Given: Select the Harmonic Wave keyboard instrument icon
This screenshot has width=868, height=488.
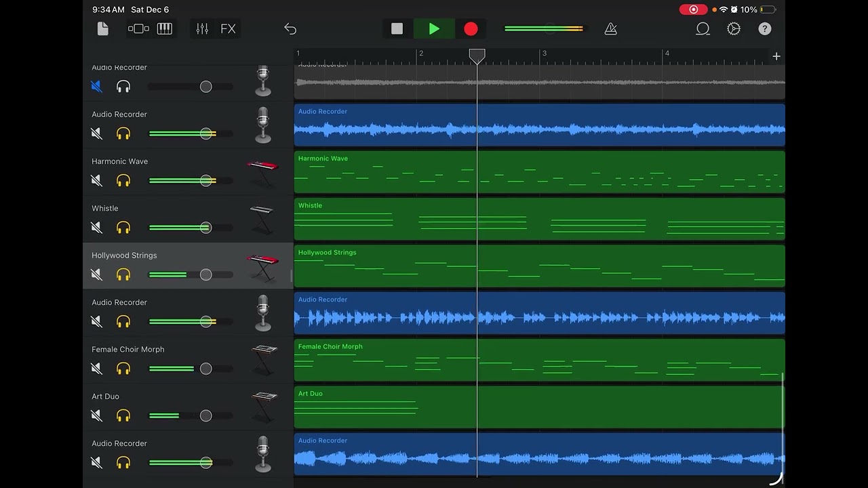Looking at the screenshot, I should pos(262,173).
